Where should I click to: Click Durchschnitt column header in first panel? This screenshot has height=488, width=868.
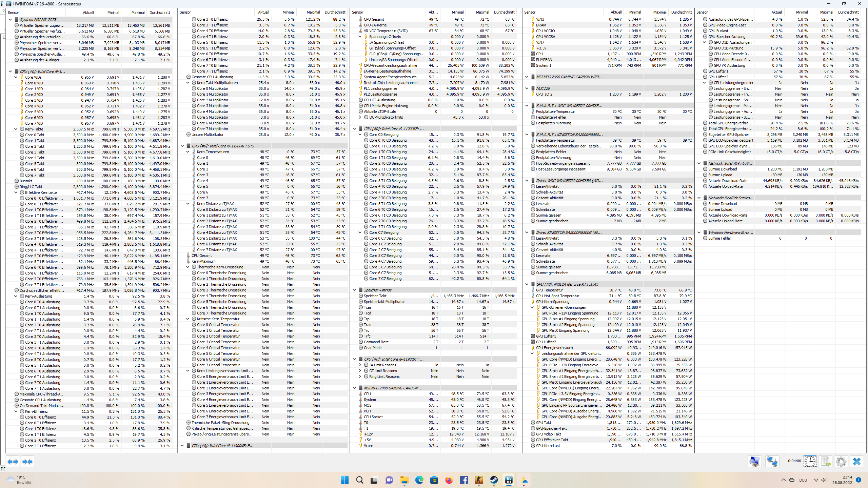[160, 12]
